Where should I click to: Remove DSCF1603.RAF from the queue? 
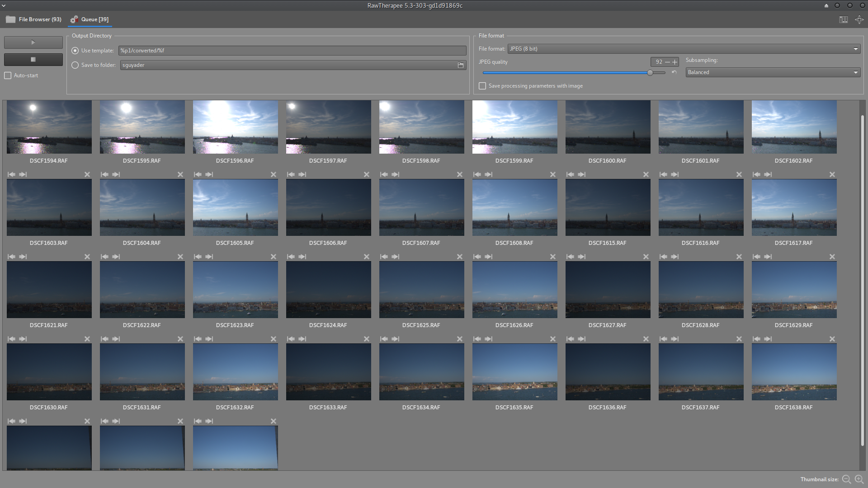pos(87,174)
